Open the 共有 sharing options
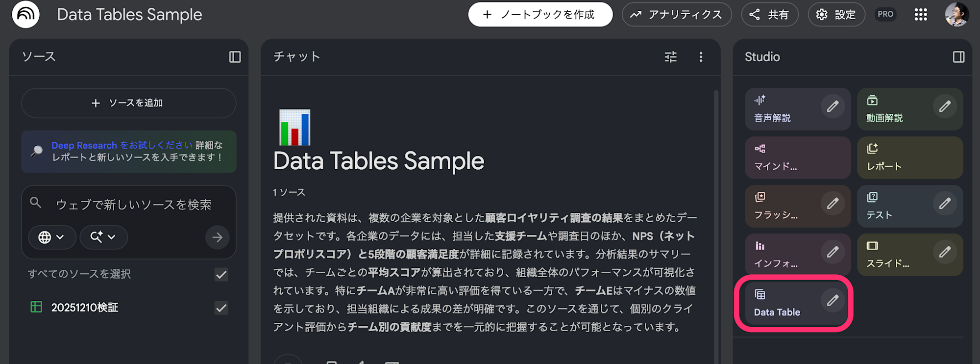This screenshot has width=980, height=364. 769,14
